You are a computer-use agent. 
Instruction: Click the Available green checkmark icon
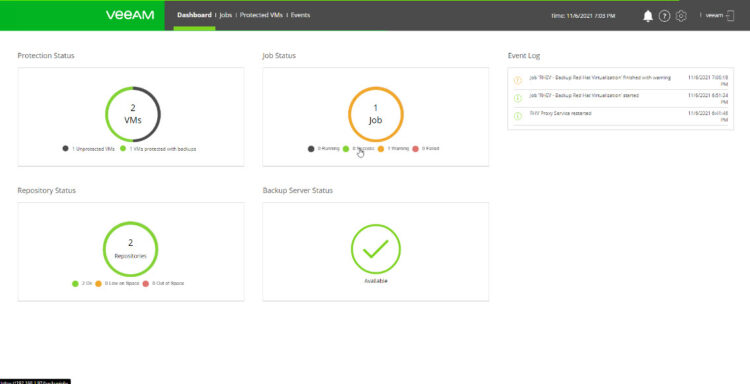[x=375, y=249]
